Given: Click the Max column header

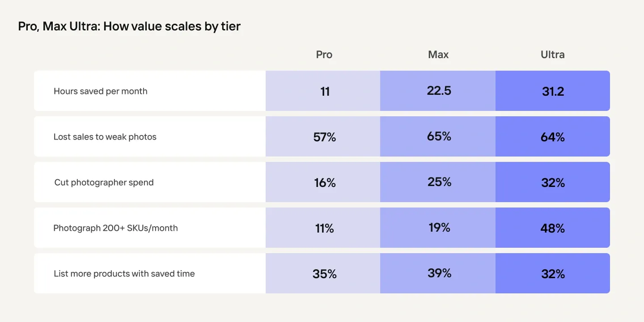Looking at the screenshot, I should click(438, 55).
